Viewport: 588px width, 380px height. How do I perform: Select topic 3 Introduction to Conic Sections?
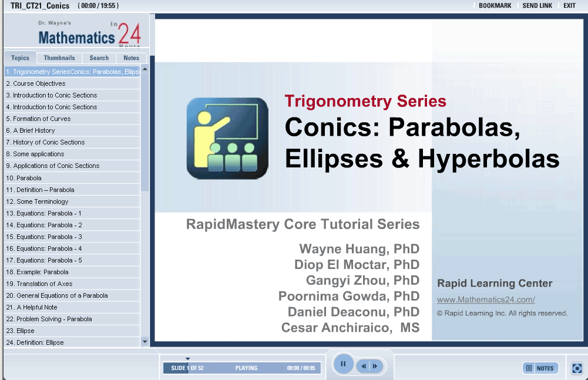click(x=72, y=95)
